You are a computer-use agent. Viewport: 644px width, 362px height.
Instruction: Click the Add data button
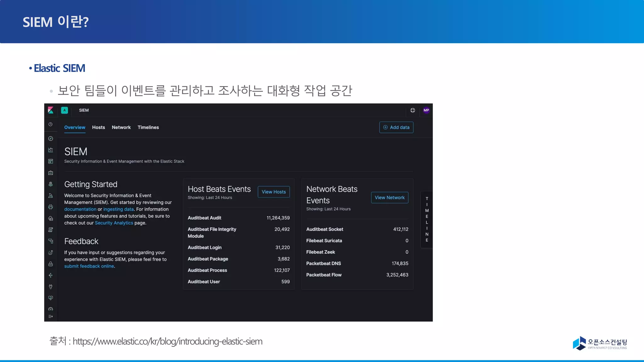pos(396,127)
